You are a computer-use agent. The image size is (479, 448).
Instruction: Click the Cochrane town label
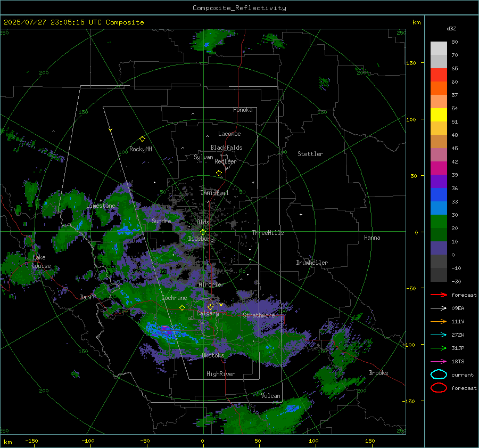coord(174,298)
